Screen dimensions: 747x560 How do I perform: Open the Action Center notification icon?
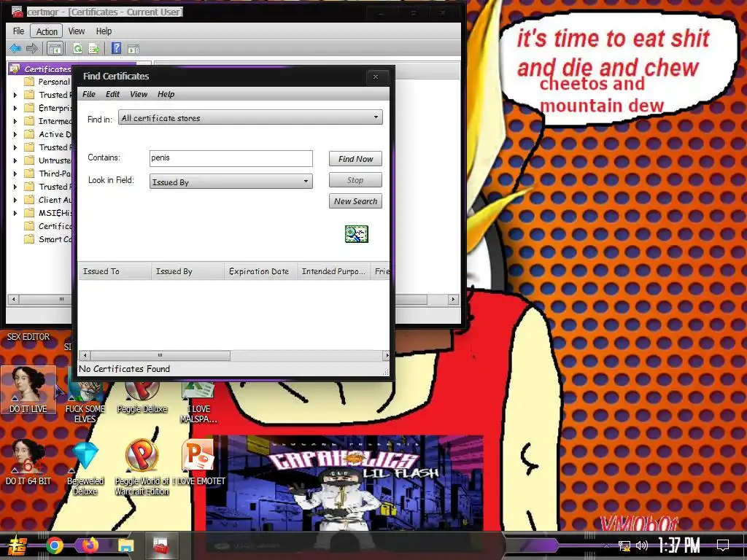click(x=723, y=545)
